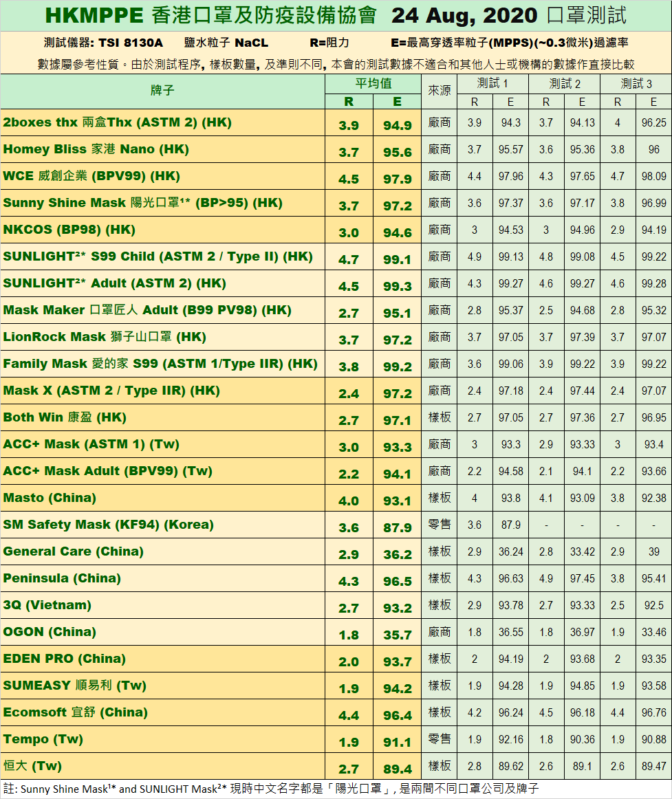
Task: Click test 3 E value '98.09' for WCE
Action: [x=653, y=176]
